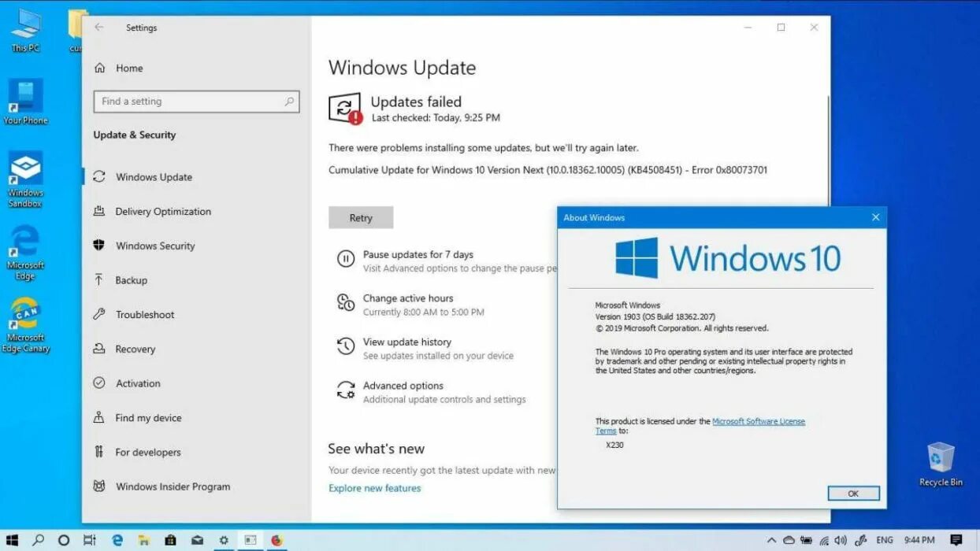The image size is (980, 551).
Task: Open Change active hours
Action: coord(408,298)
